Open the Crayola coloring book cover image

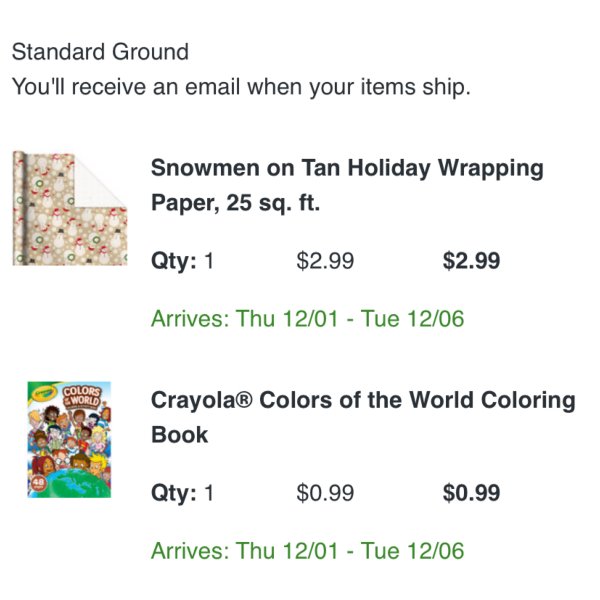pyautogui.click(x=69, y=440)
